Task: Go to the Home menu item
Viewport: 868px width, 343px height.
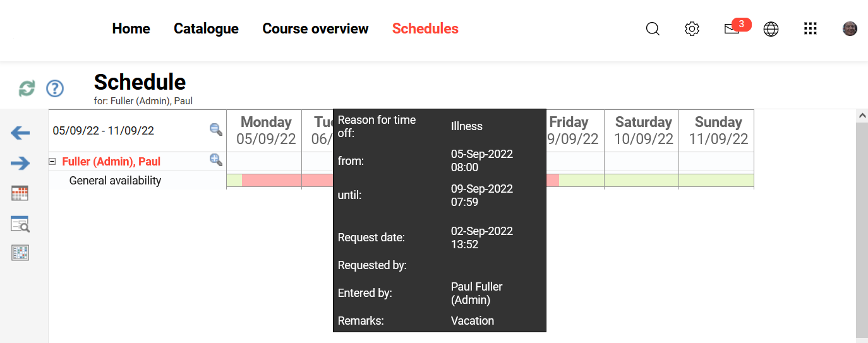Action: (x=131, y=29)
